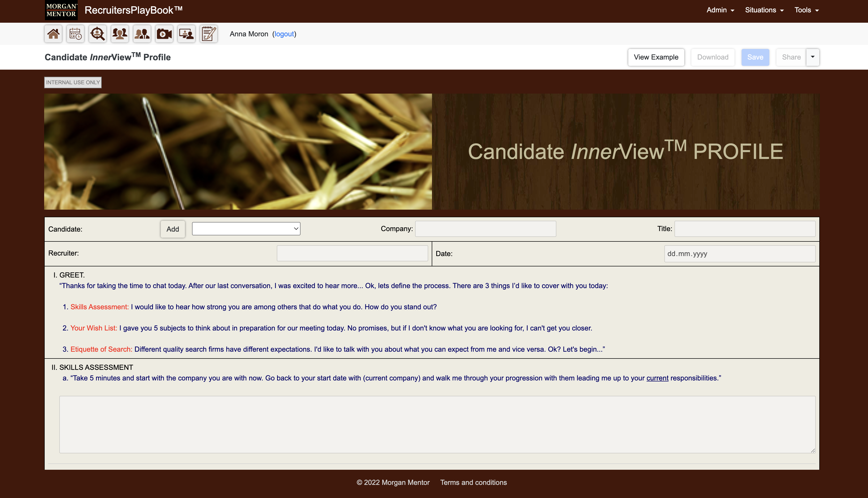Click the Share button

(x=791, y=57)
